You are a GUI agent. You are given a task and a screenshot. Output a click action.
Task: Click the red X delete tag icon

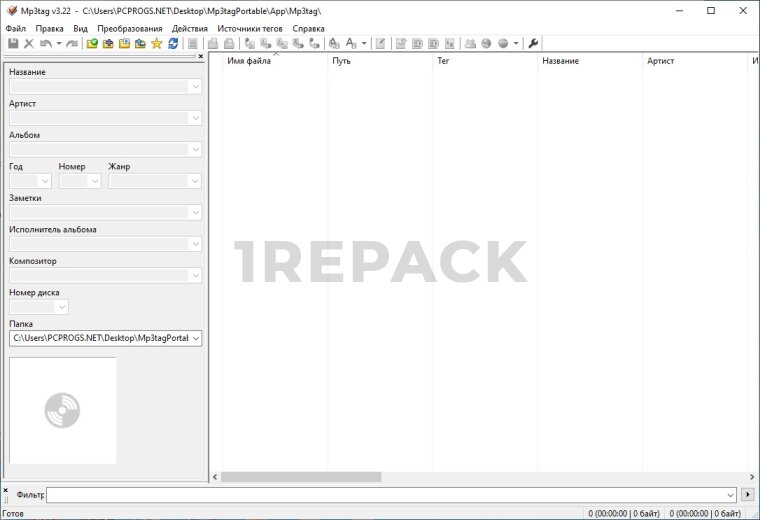[29, 44]
